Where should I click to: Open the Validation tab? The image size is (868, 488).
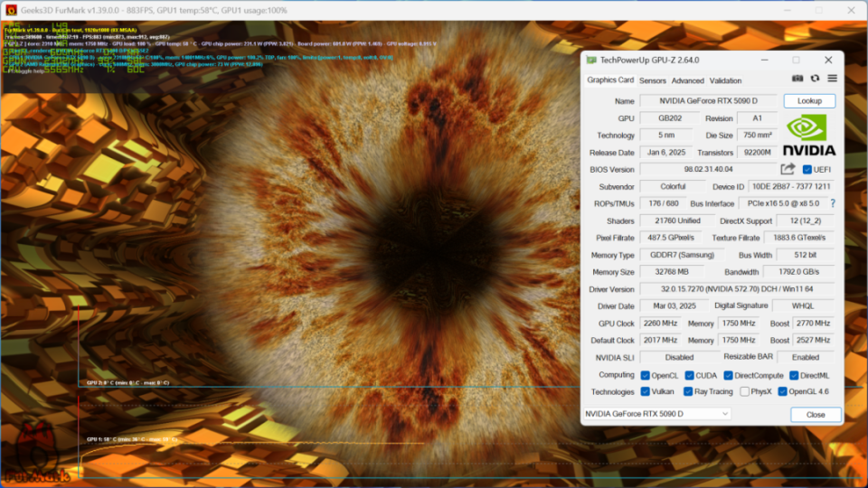click(x=725, y=80)
